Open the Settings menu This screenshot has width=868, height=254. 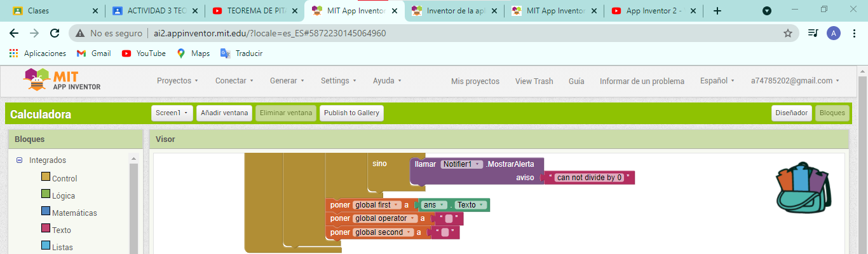pos(338,81)
